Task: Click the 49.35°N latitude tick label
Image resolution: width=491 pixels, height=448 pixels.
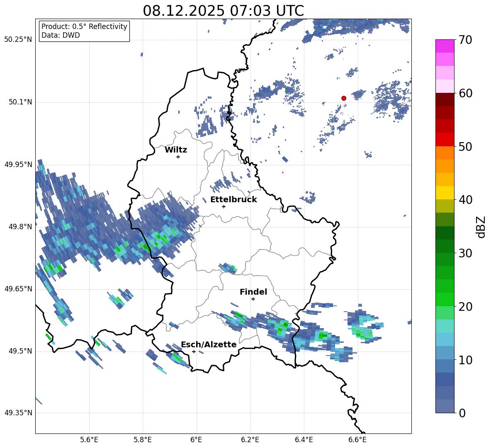Action: (18, 413)
